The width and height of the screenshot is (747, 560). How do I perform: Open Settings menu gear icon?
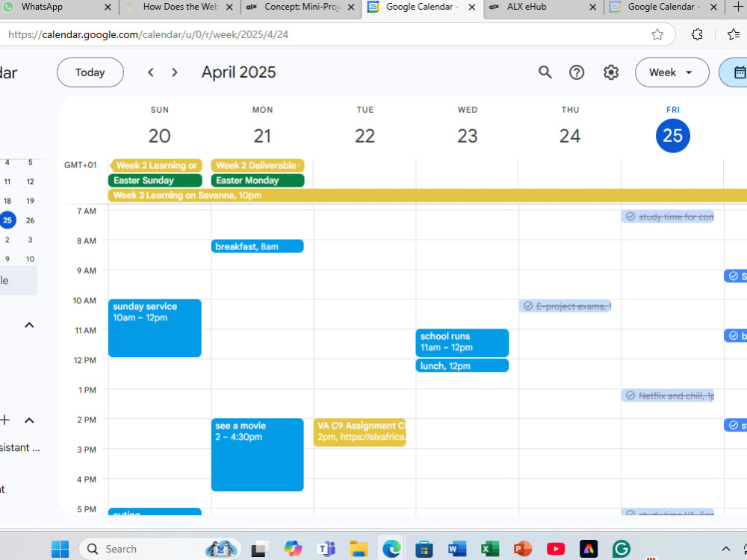(x=611, y=72)
